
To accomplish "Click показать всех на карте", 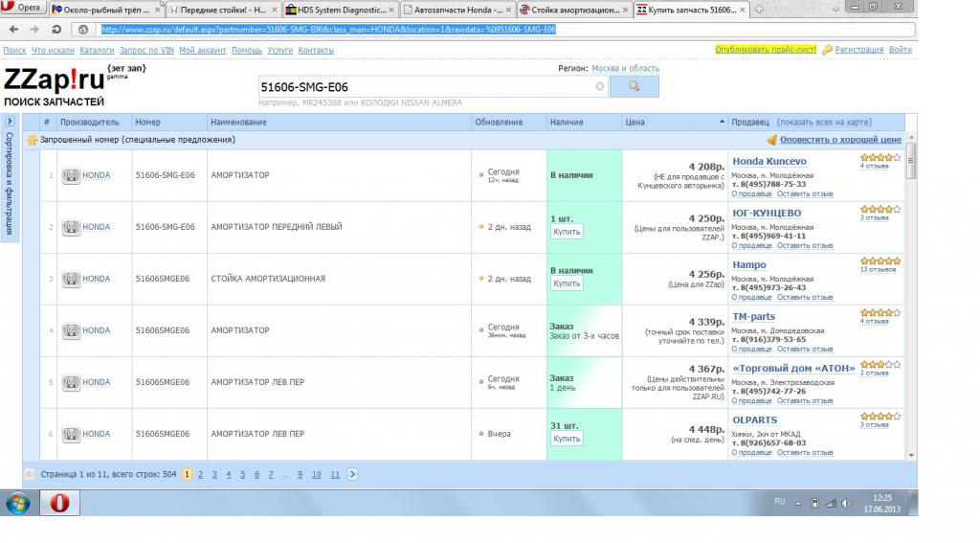I will pyautogui.click(x=824, y=122).
